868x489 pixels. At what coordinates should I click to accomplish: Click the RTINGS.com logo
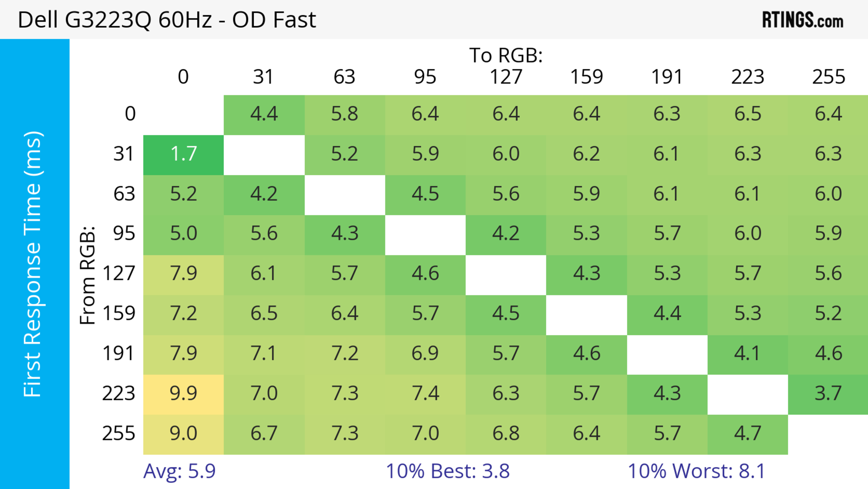(802, 20)
